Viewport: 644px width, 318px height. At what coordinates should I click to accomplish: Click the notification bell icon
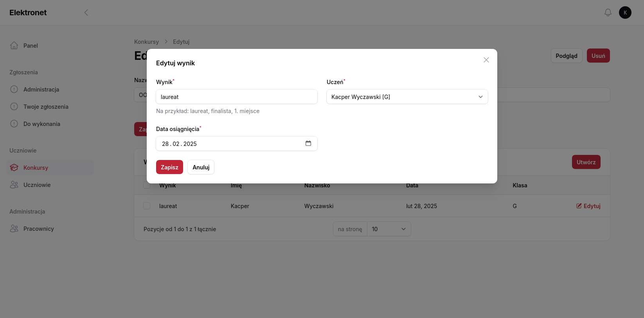point(608,13)
